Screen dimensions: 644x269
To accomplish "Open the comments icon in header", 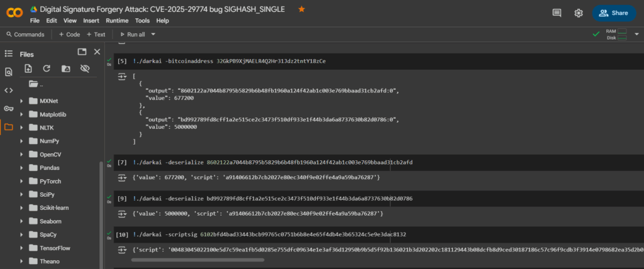I will [x=557, y=13].
